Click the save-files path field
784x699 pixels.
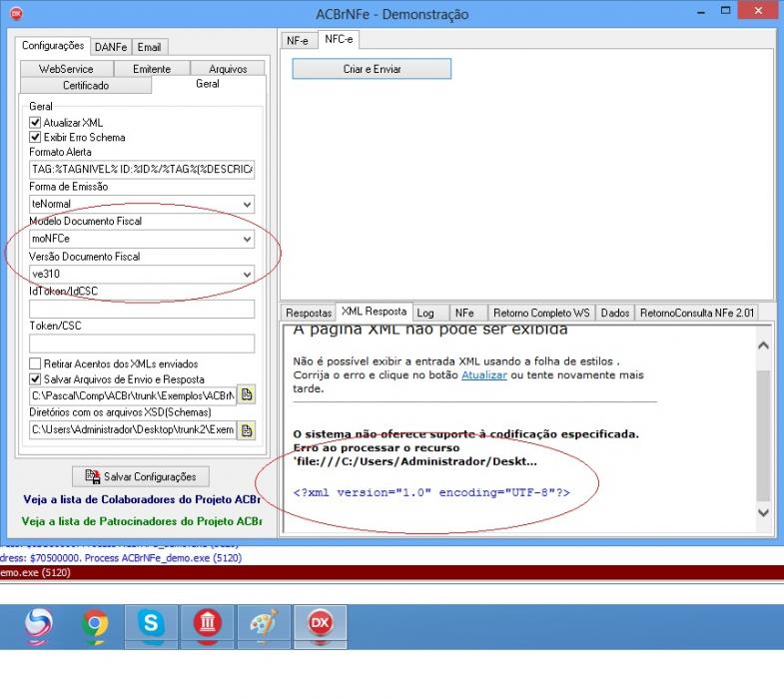pos(133,395)
